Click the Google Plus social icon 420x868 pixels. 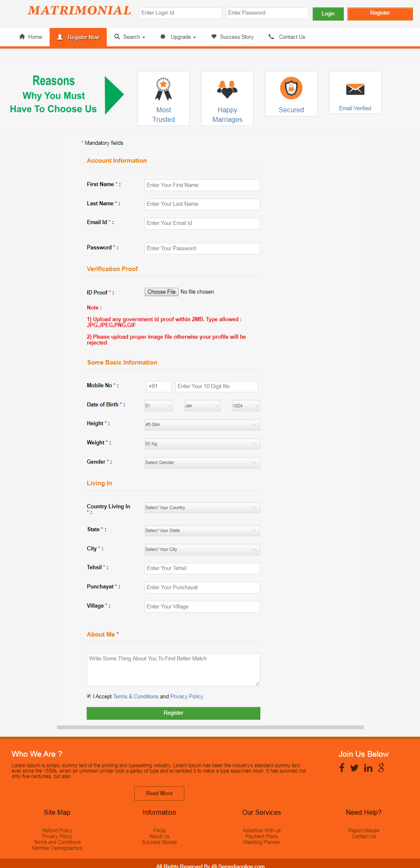click(381, 768)
